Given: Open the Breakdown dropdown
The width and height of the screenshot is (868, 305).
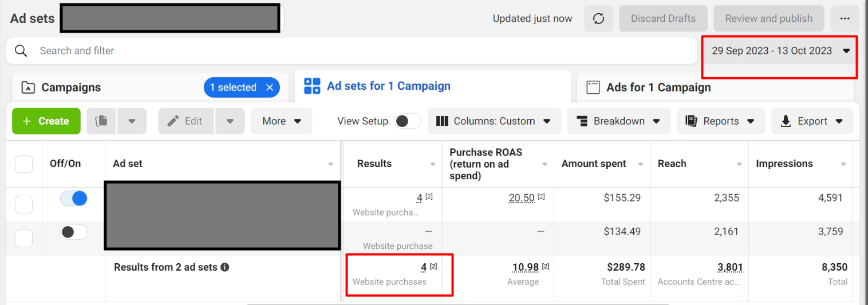Looking at the screenshot, I should coord(619,121).
